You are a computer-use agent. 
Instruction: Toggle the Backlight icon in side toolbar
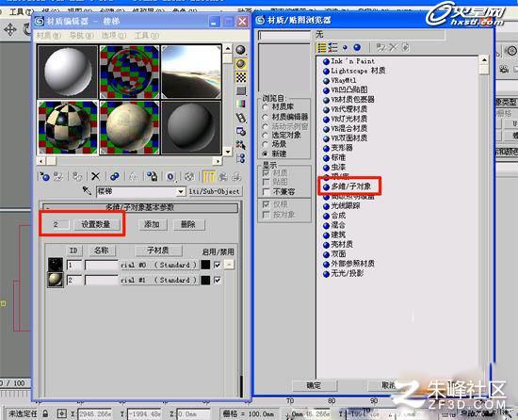coord(241,63)
